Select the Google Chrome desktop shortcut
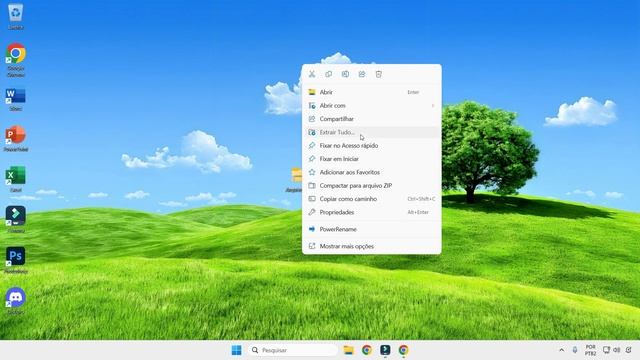640x360 pixels. (16, 60)
